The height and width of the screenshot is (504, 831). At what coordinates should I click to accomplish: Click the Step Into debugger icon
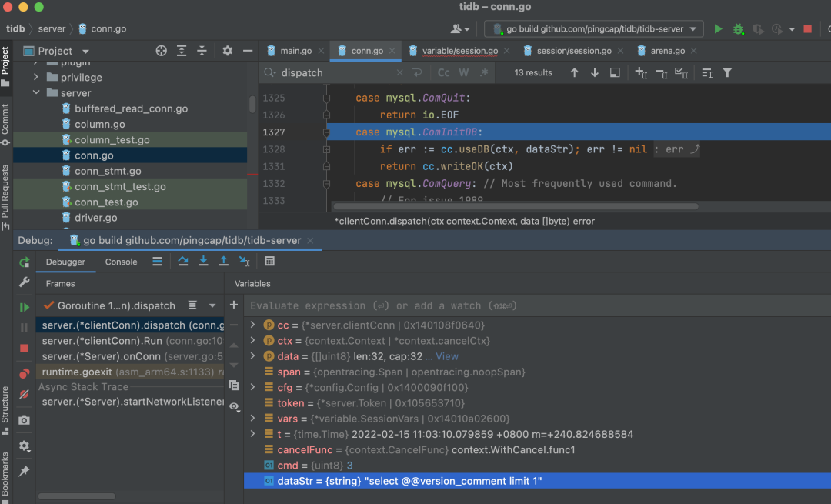point(203,262)
